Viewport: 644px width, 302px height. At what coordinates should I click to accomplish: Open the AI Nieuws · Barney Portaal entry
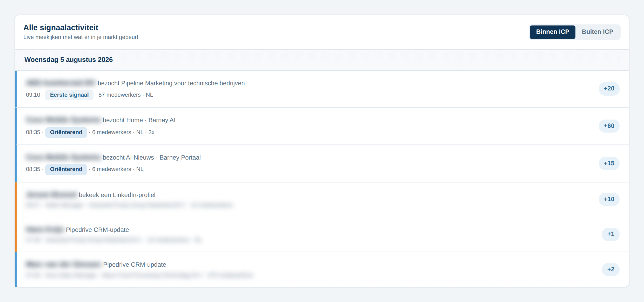(322, 164)
